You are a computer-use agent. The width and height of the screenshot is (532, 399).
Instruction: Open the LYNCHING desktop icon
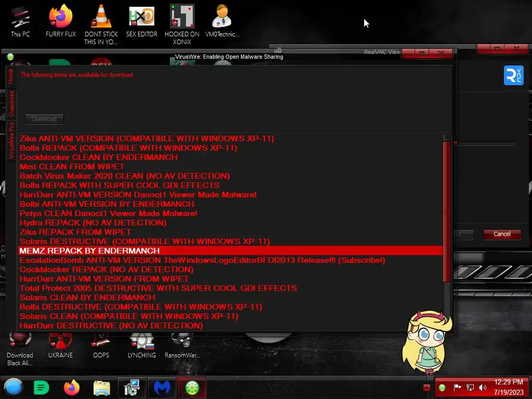[x=141, y=347]
